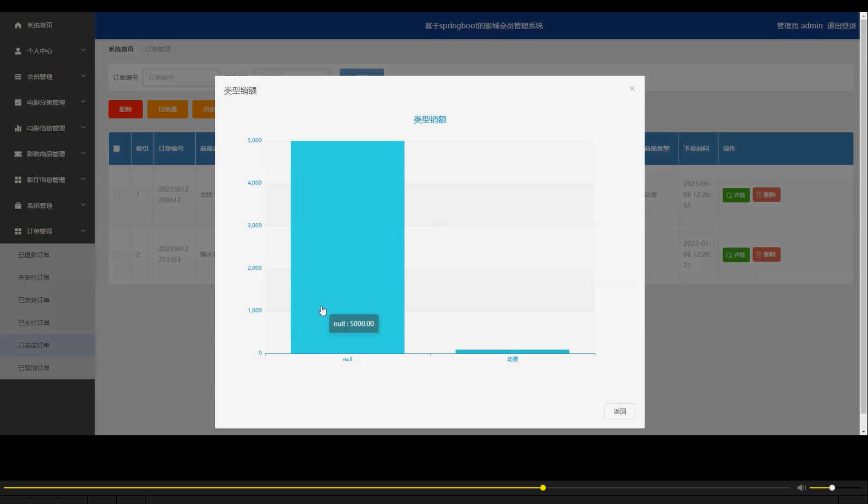Open 已发货订单 submenu item
Image resolution: width=868 pixels, height=504 pixels.
[47, 300]
